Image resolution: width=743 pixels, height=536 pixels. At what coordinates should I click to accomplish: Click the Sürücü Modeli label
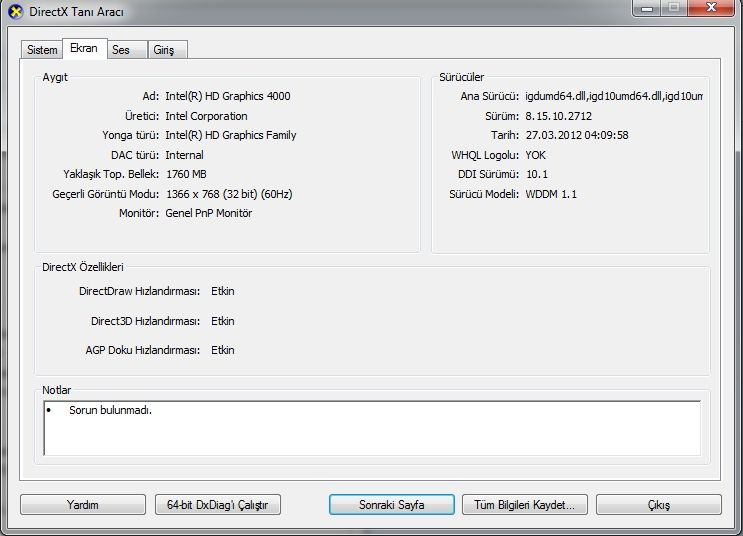[484, 194]
